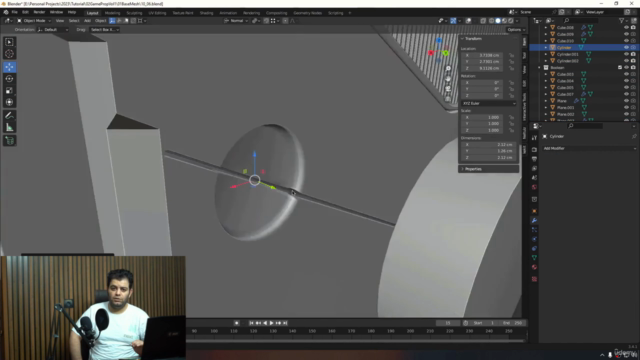Collapse the Boolean collection

click(539, 67)
